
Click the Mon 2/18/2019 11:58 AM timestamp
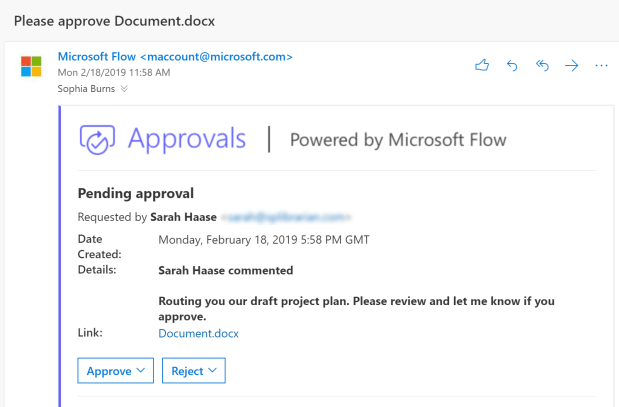pyautogui.click(x=113, y=72)
